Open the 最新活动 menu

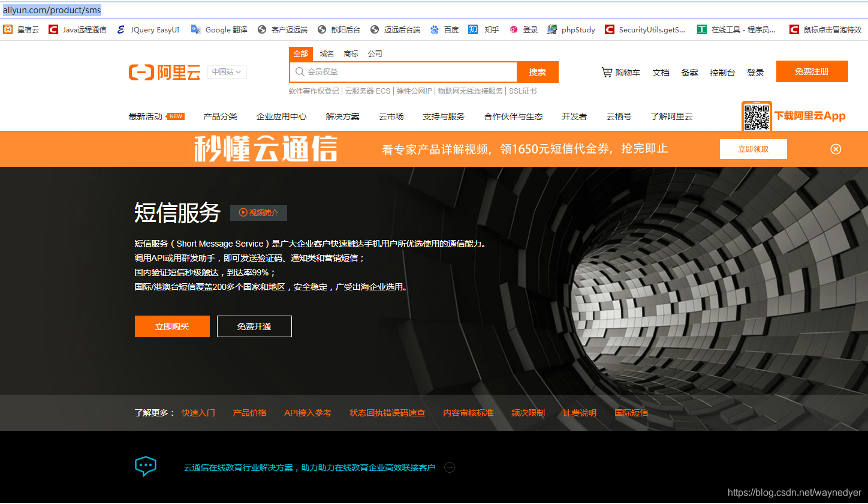(145, 116)
